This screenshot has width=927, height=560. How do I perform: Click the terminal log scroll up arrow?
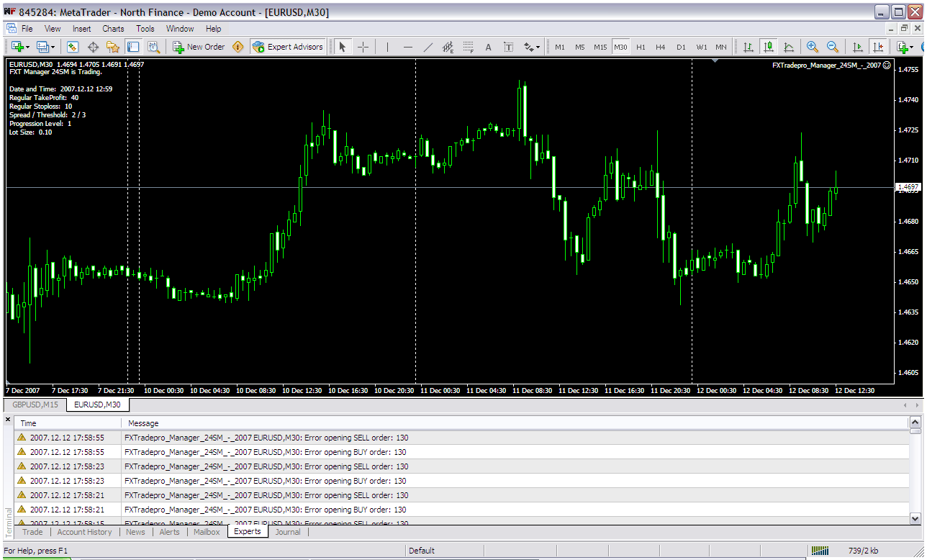(915, 423)
